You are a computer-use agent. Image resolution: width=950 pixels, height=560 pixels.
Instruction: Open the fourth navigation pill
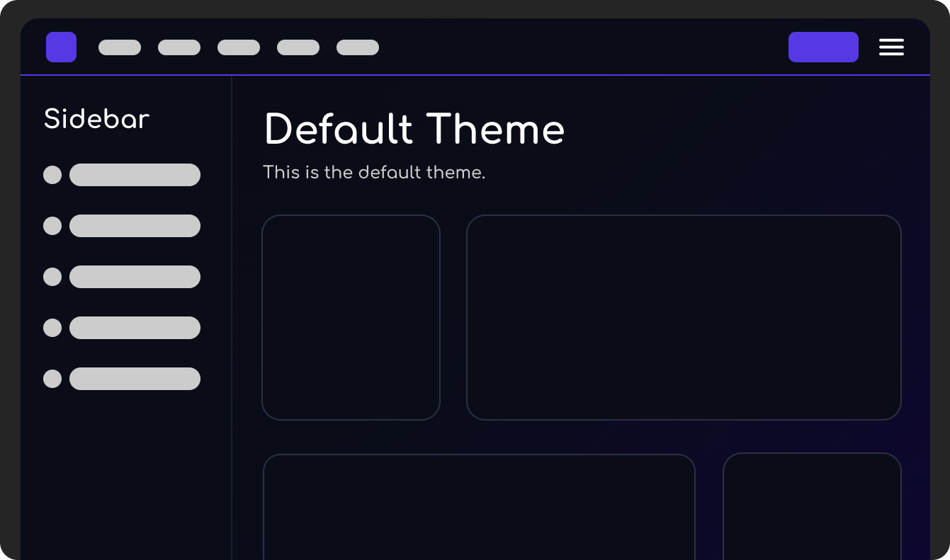pos(298,47)
